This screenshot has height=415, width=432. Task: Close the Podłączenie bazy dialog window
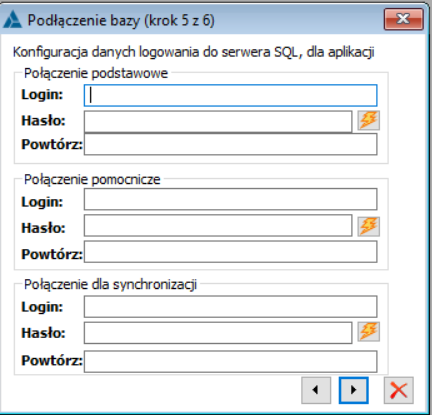404,19
